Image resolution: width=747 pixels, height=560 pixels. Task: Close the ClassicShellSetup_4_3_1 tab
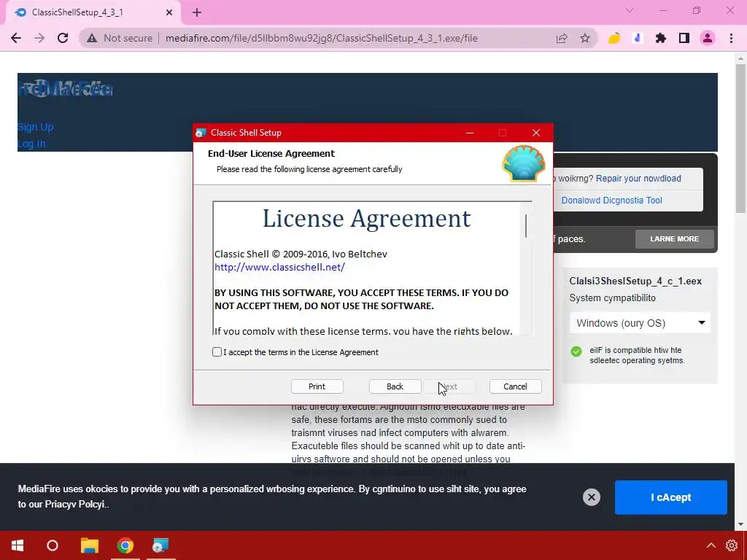click(169, 13)
